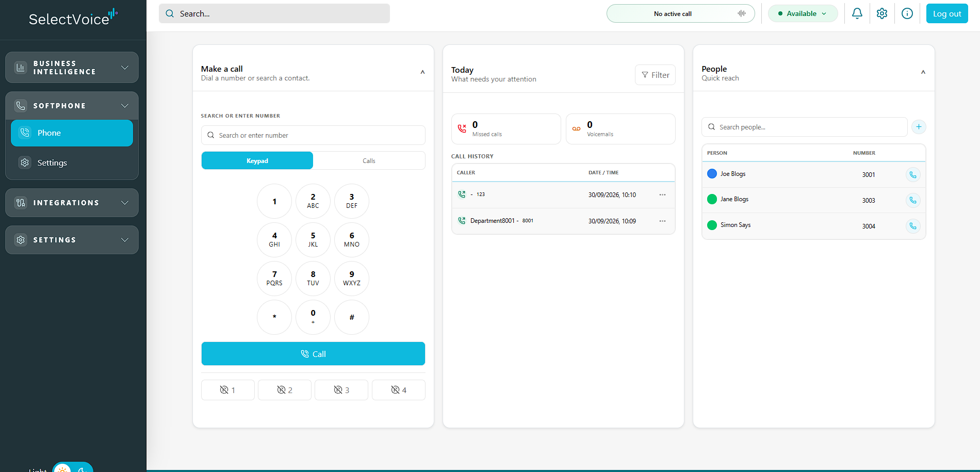Image resolution: width=980 pixels, height=472 pixels.
Task: Click the Voicemails card
Action: pyautogui.click(x=620, y=129)
